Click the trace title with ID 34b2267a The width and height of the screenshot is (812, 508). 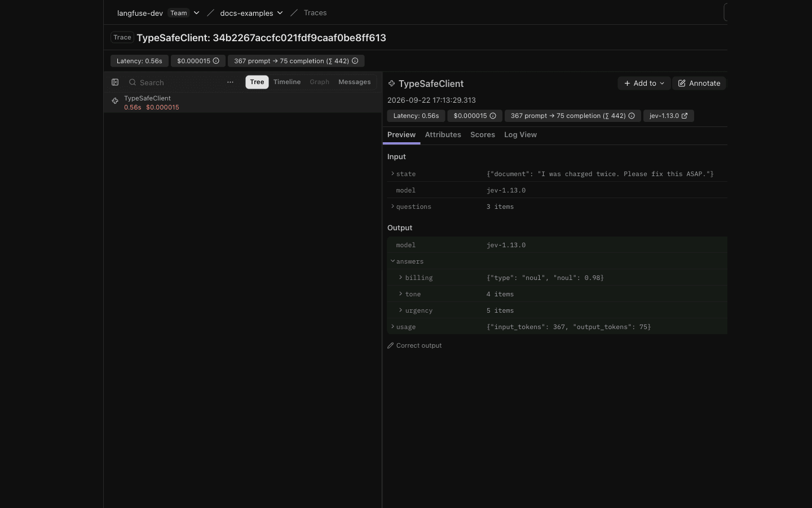[262, 38]
